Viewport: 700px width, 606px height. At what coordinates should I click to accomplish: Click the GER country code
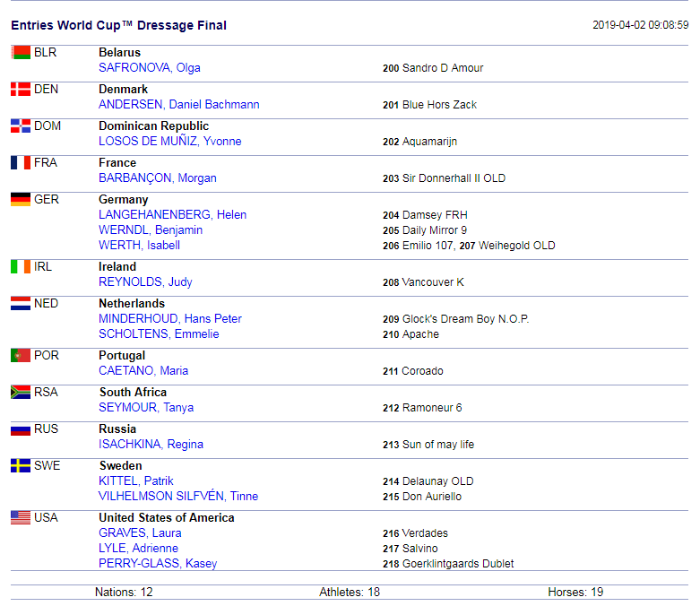(47, 199)
